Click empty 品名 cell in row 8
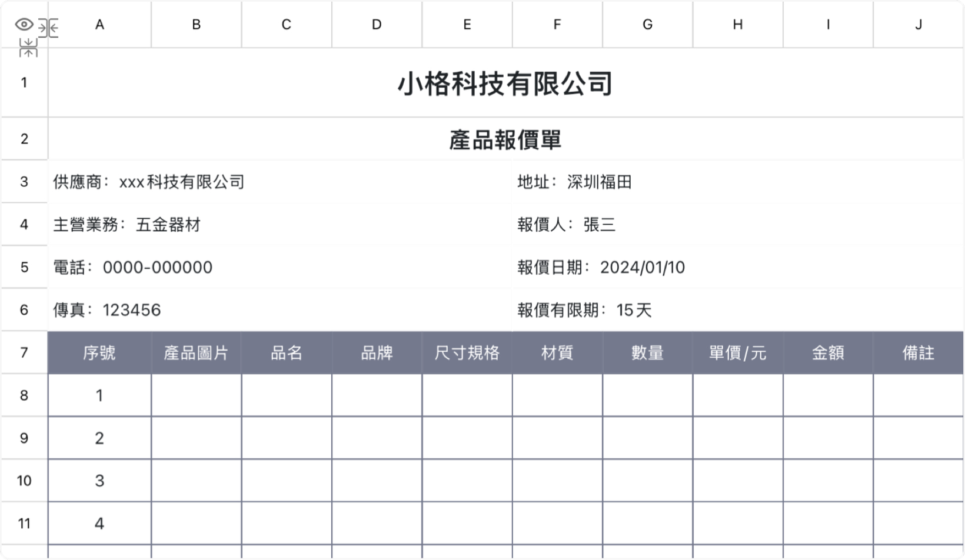Image resolution: width=965 pixels, height=560 pixels. click(287, 395)
